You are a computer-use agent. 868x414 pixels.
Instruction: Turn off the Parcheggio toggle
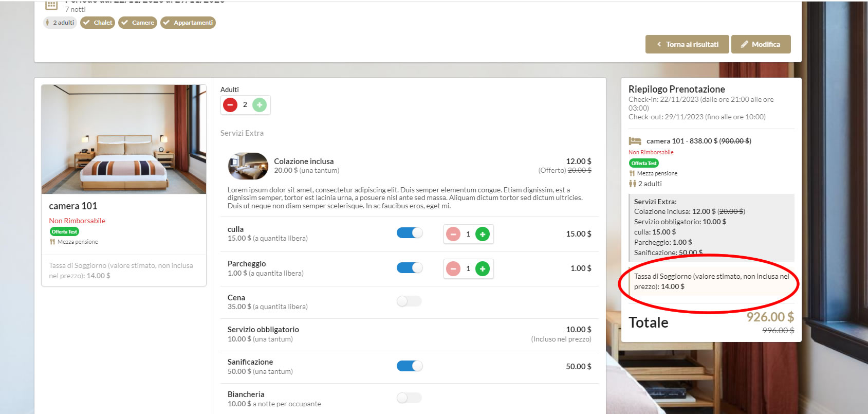click(x=410, y=268)
